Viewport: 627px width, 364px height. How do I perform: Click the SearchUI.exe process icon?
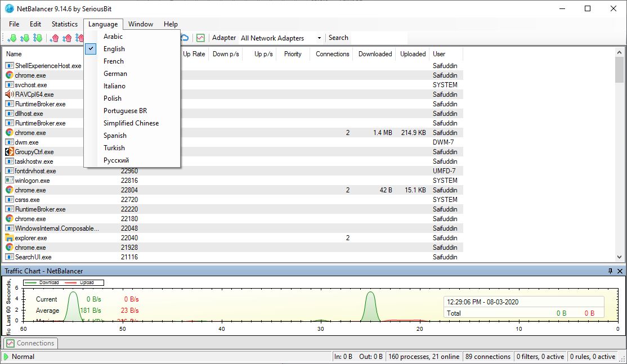coord(10,257)
